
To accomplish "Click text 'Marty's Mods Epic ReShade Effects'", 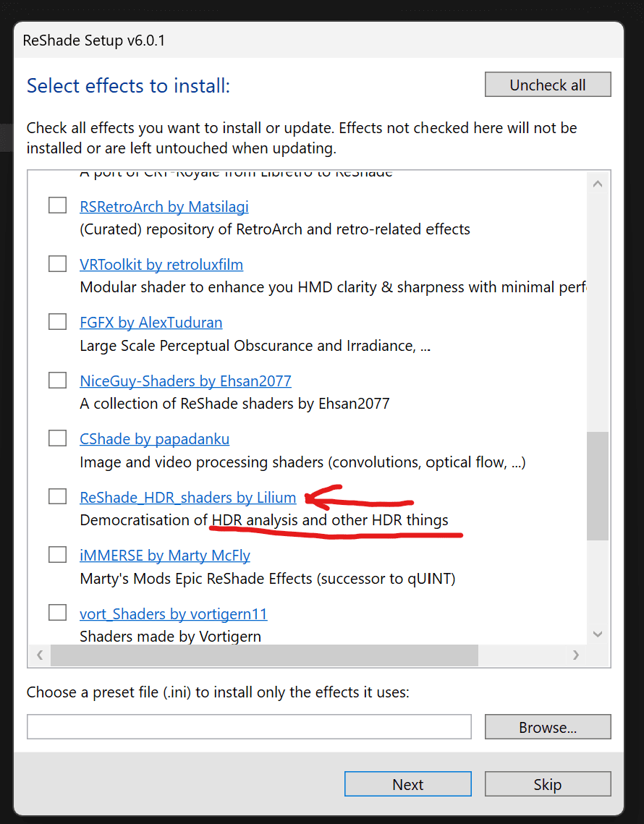I will click(196, 579).
